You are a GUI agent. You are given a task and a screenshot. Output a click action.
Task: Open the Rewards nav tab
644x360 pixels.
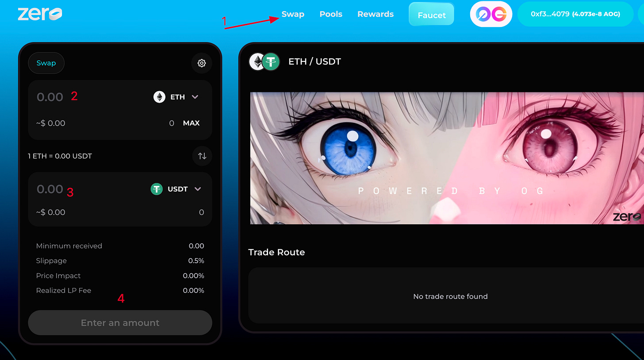pyautogui.click(x=376, y=14)
